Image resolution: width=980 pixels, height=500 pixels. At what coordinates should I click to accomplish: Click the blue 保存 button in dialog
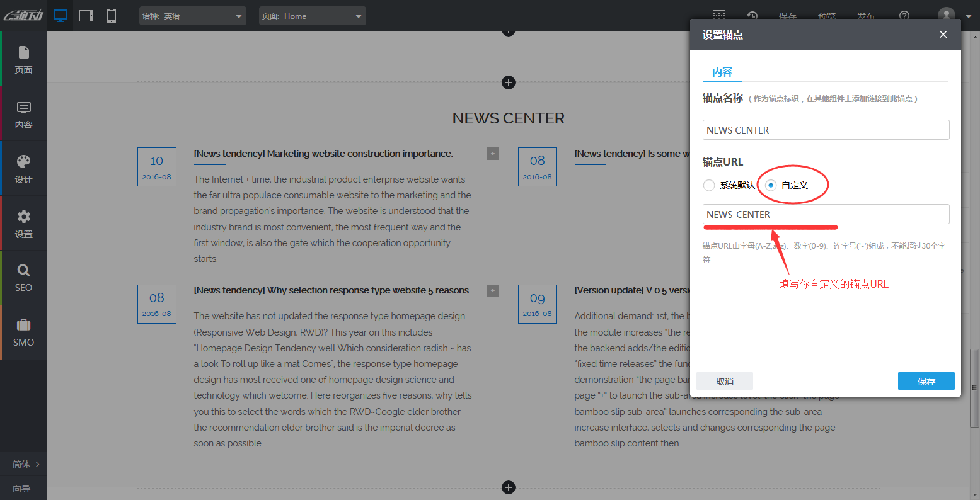click(926, 381)
